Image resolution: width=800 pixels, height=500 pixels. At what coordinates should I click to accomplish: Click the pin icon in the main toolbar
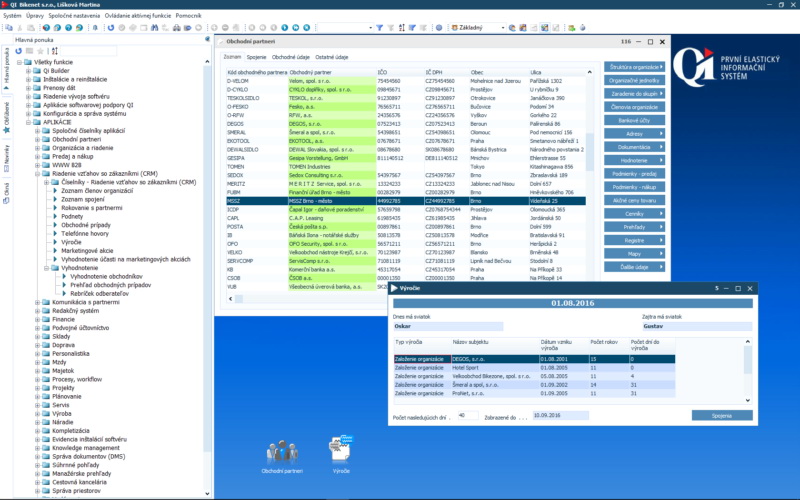pyautogui.click(x=95, y=28)
